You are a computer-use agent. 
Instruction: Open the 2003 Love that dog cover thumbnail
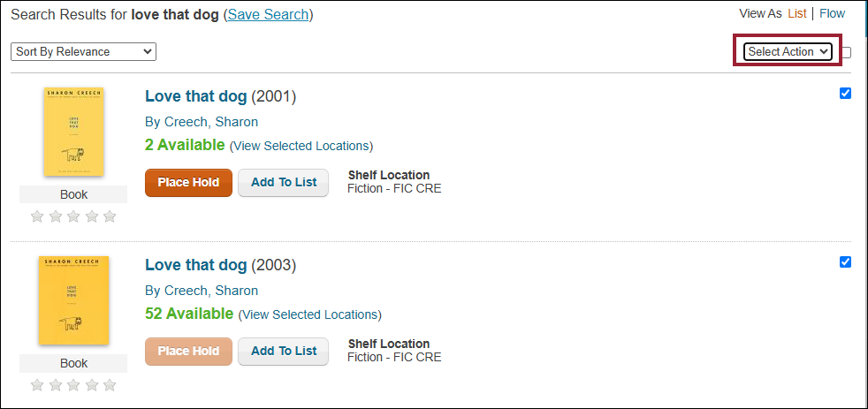pos(73,300)
